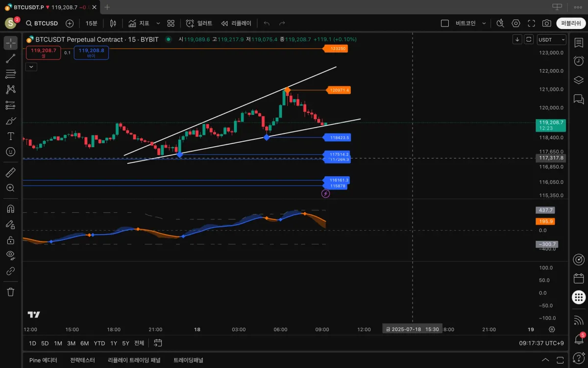Open the alerts clock icon in right sidebar
Viewport: 588px width, 368px height.
coord(579,61)
